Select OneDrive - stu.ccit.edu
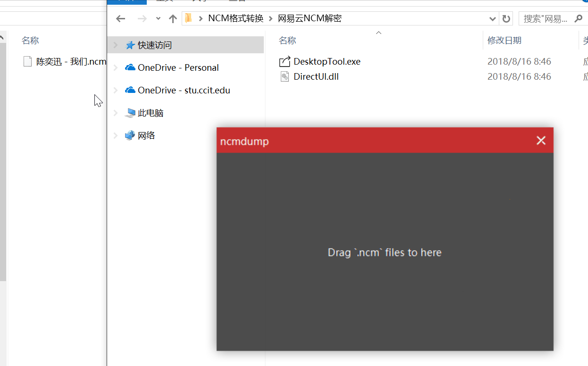Screen dimensions: 588x366 pos(184,90)
